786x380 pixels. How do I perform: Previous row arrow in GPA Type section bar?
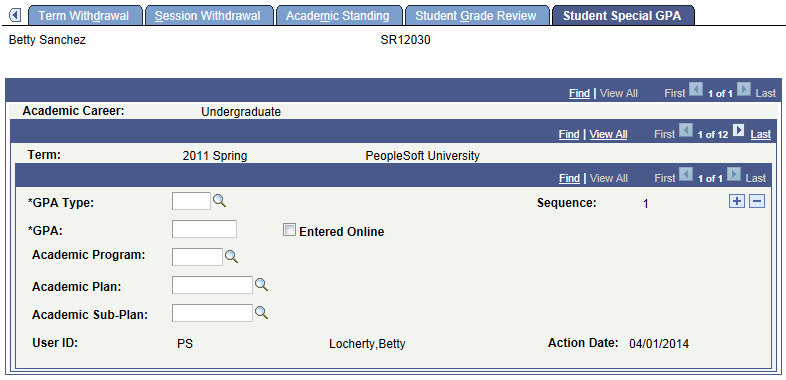pos(685,175)
